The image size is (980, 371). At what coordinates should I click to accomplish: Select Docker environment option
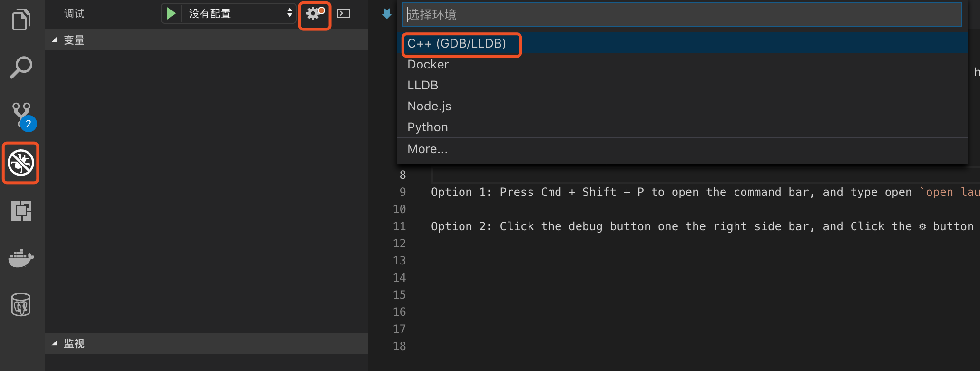pos(682,64)
